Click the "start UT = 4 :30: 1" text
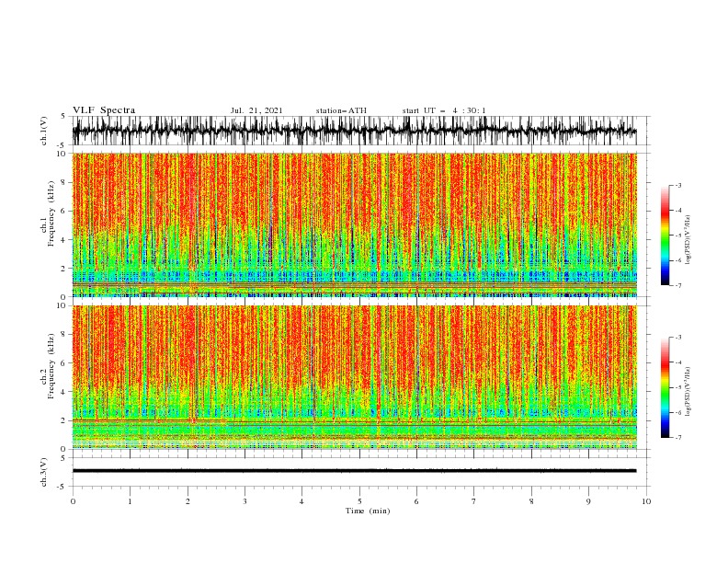728x563 pixels. click(x=444, y=110)
